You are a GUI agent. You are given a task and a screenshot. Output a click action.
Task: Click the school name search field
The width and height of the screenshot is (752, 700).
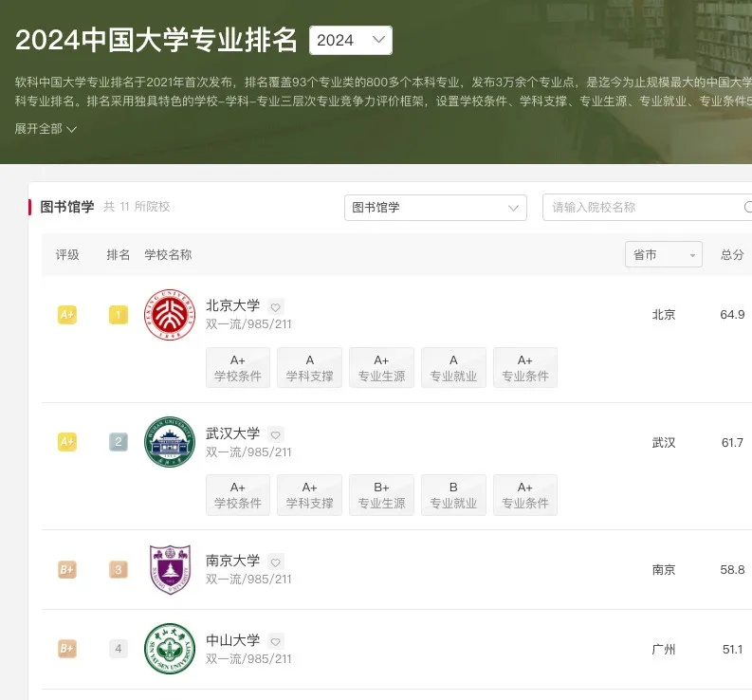pos(647,208)
